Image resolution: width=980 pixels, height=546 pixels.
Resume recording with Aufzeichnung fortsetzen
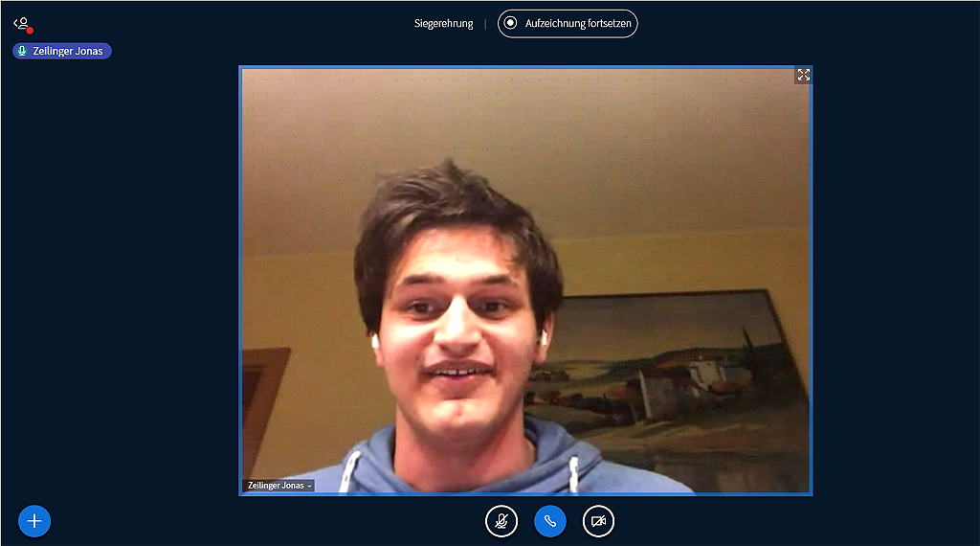click(568, 24)
